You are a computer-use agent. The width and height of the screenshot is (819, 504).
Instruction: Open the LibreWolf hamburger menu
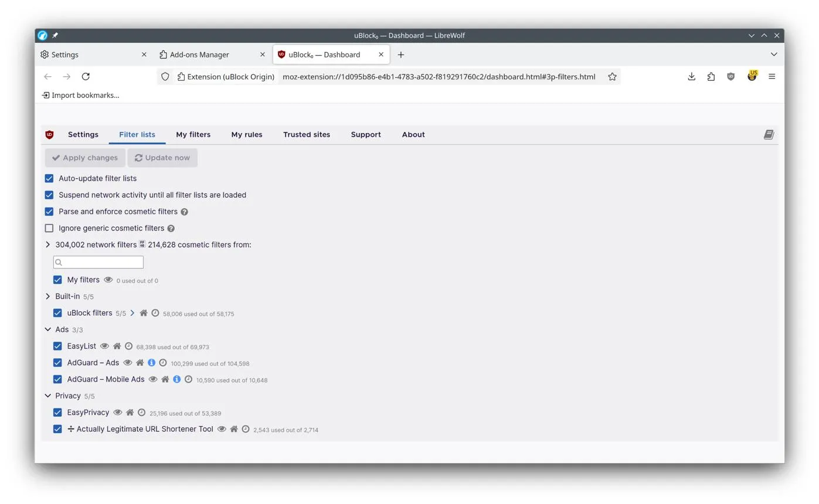[772, 77]
